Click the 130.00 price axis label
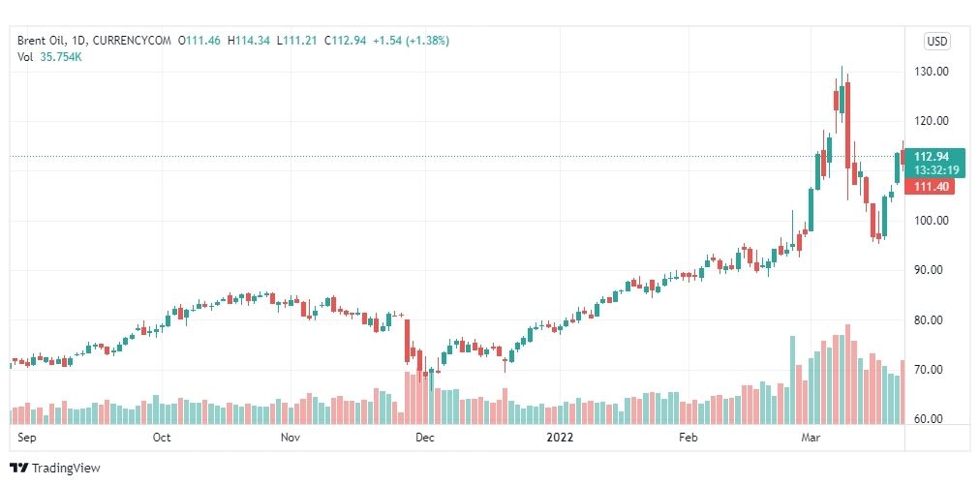 (932, 72)
